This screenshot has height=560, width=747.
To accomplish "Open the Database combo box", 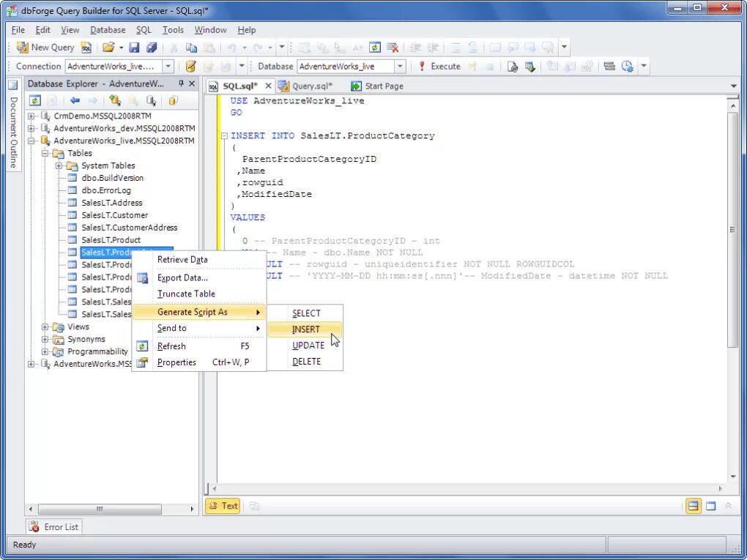I will [x=351, y=66].
